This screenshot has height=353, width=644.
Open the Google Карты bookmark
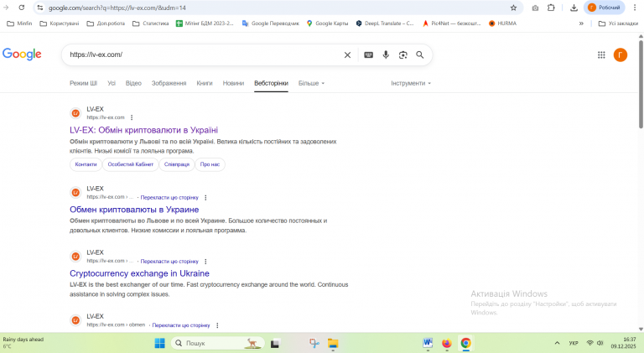327,23
